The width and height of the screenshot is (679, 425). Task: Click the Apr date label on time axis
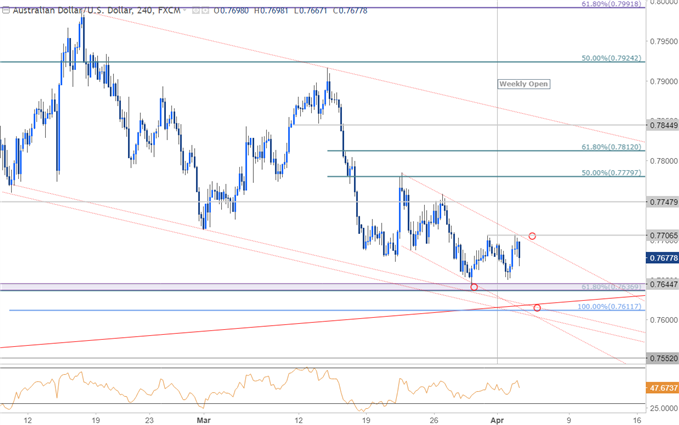[x=497, y=420]
